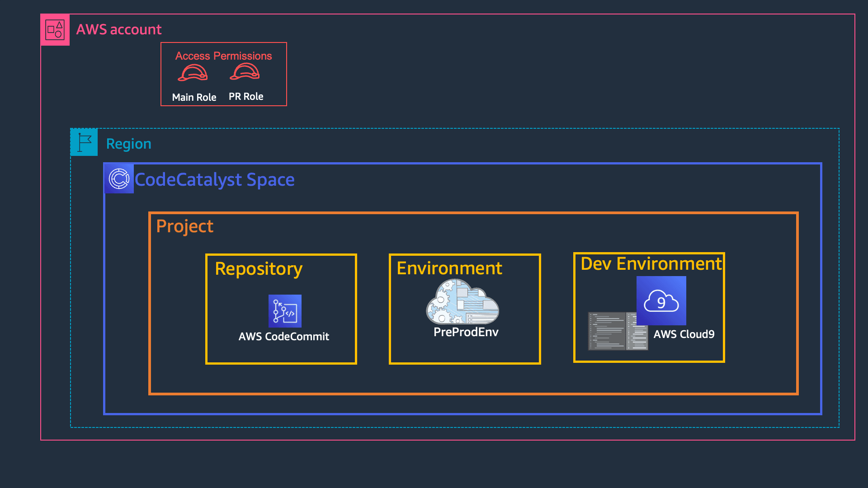Click the AWS account group icon

point(55,30)
